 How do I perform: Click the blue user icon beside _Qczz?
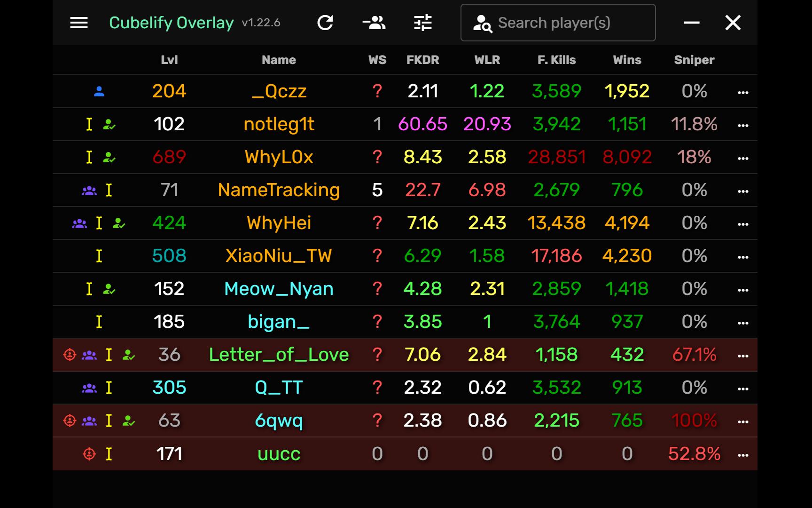coord(99,91)
